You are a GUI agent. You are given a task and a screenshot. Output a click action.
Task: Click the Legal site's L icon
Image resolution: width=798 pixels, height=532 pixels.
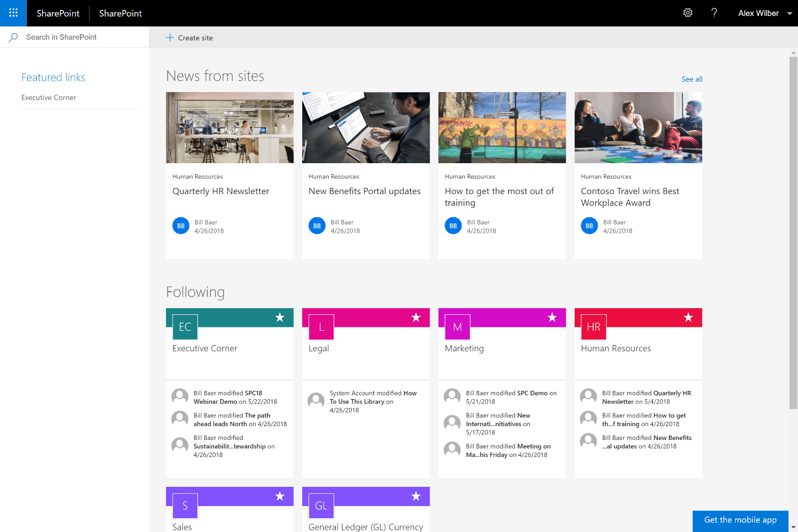(x=320, y=326)
